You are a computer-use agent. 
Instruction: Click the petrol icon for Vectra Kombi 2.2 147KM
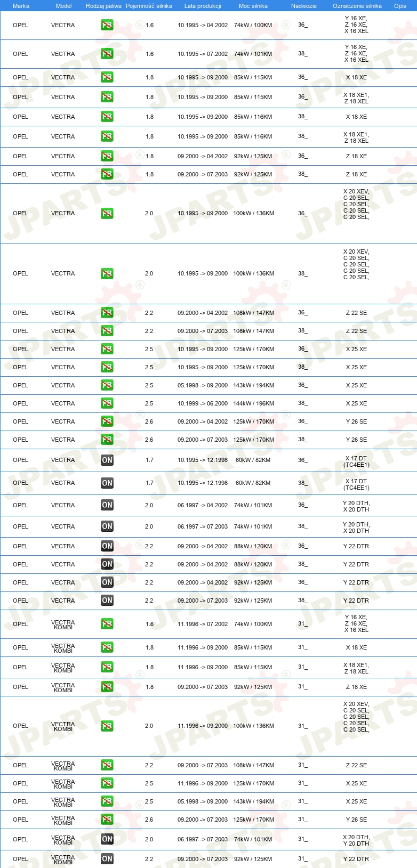coord(107,765)
